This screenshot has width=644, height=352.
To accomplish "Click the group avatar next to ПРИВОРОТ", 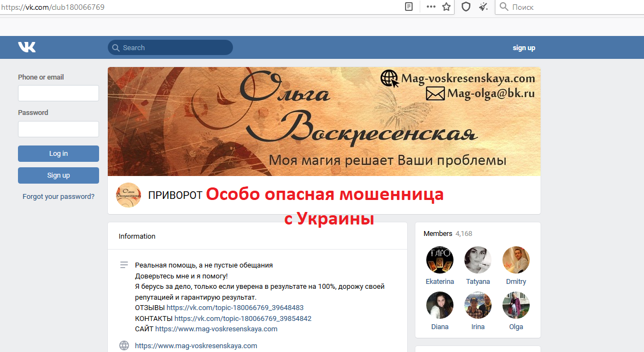I will pyautogui.click(x=128, y=195).
